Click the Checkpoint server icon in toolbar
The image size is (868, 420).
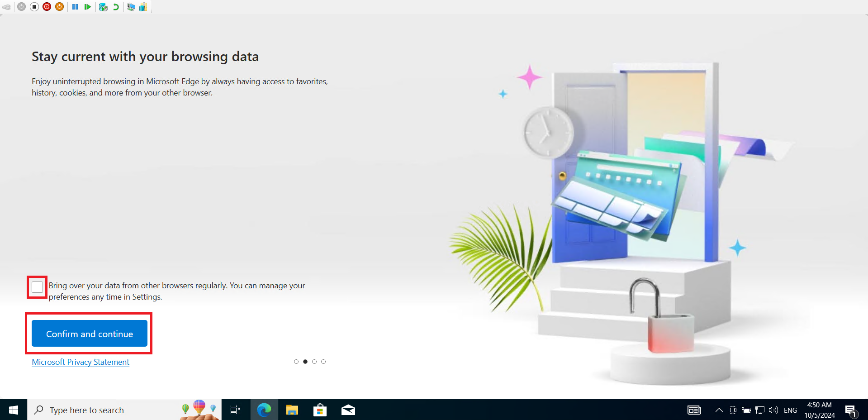(103, 7)
